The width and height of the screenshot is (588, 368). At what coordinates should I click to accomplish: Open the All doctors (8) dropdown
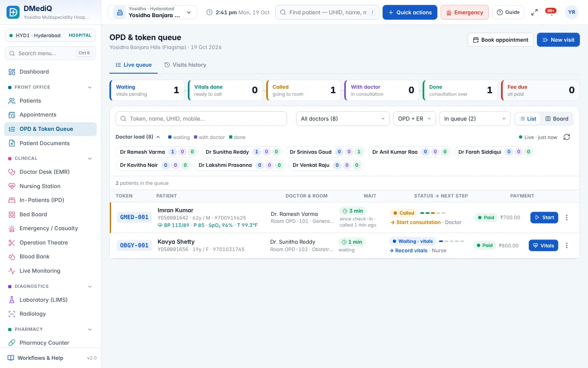pyautogui.click(x=343, y=119)
